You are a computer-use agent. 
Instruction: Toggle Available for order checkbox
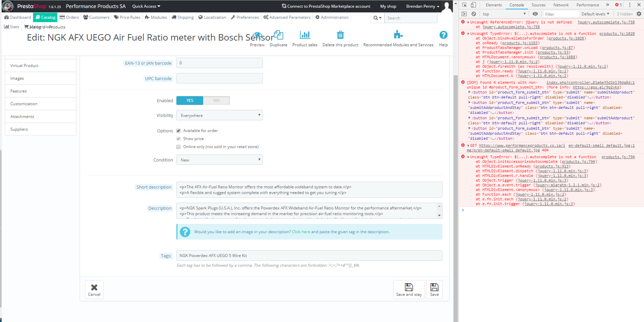point(178,131)
